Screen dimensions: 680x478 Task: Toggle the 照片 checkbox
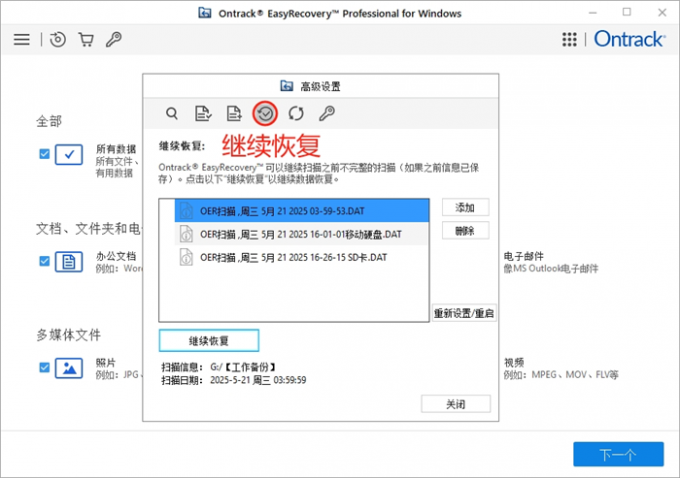click(44, 368)
